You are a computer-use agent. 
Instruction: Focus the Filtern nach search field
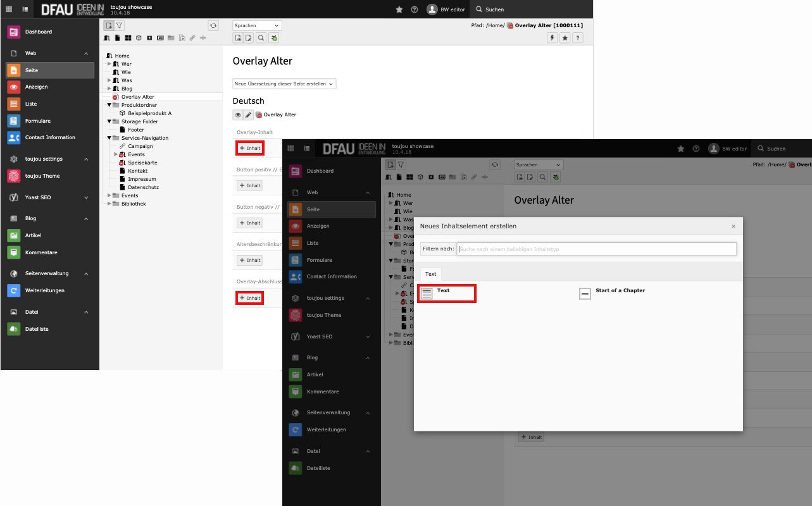[x=596, y=249]
